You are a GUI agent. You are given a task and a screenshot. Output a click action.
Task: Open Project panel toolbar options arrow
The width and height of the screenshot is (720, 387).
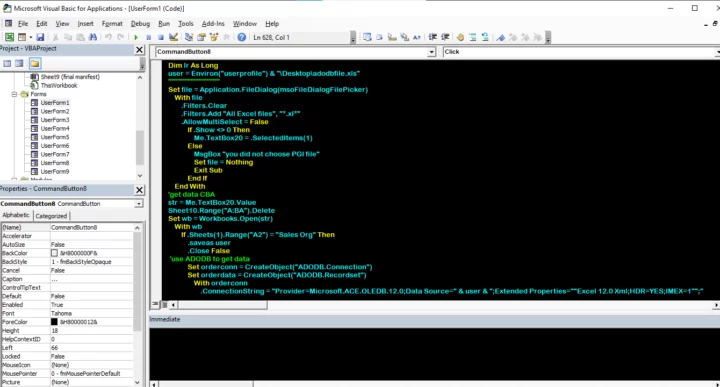coord(142,64)
